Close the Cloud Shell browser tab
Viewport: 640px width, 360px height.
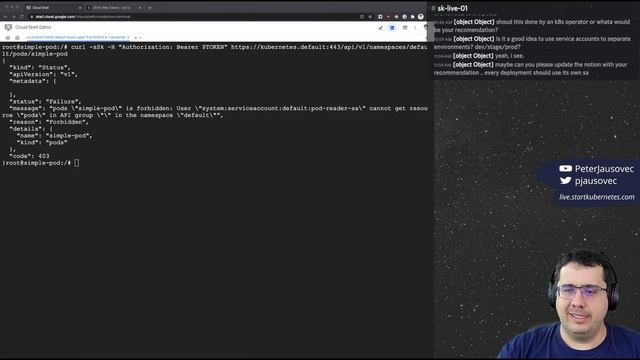80,8
